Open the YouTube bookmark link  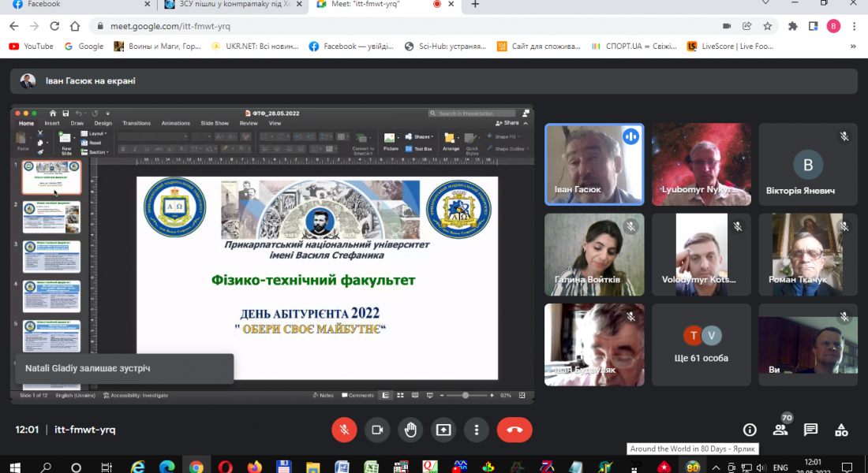click(31, 47)
